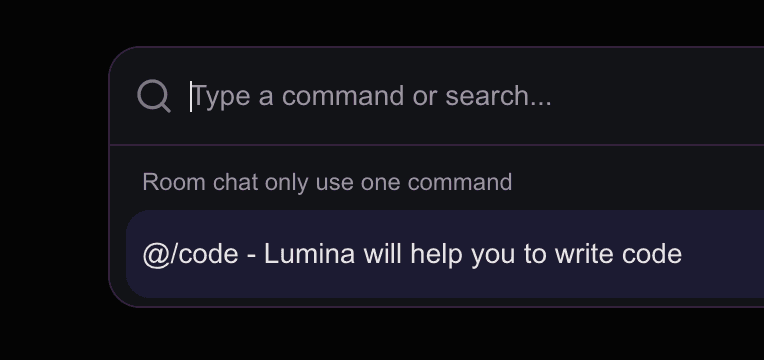Viewport: 764px width, 360px height.
Task: Click the divider line below search field
Action: pyautogui.click(x=437, y=145)
